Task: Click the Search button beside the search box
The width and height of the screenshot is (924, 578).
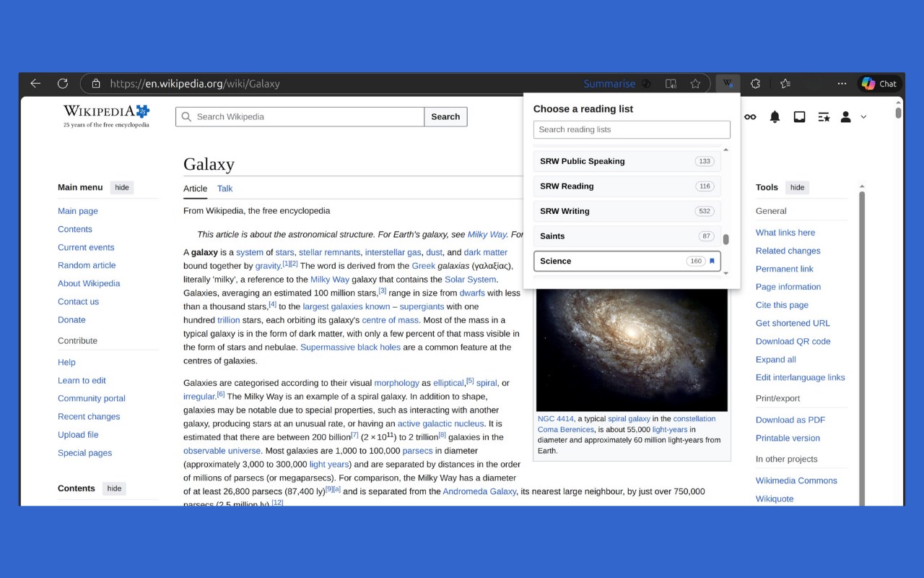Action: coord(445,116)
